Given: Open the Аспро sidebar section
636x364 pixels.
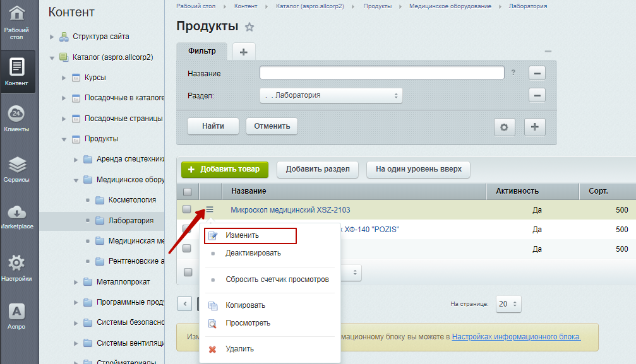Looking at the screenshot, I should 16,316.
